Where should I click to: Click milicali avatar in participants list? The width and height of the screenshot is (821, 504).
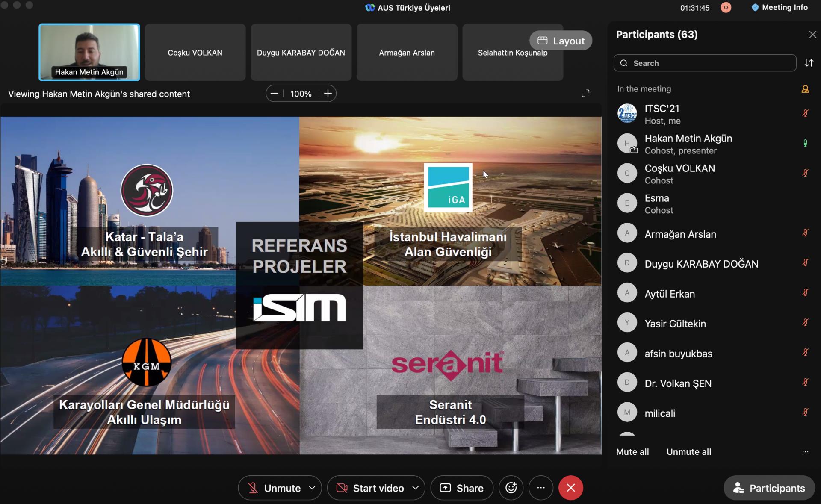(627, 413)
